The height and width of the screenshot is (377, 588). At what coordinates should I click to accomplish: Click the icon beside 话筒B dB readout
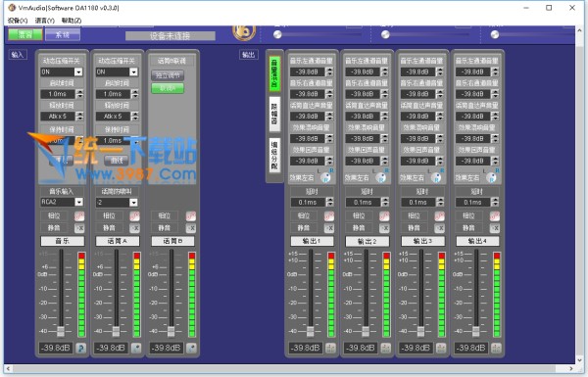(x=191, y=348)
